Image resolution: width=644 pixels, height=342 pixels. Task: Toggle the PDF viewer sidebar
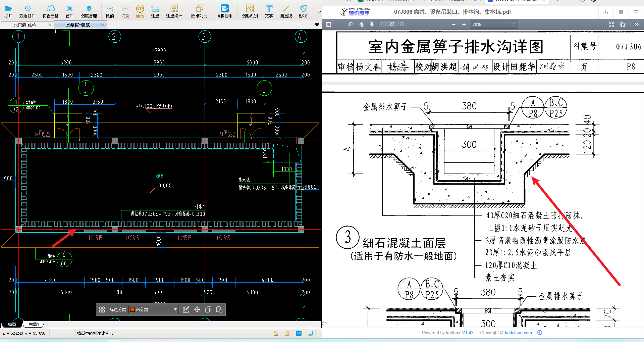329,25
